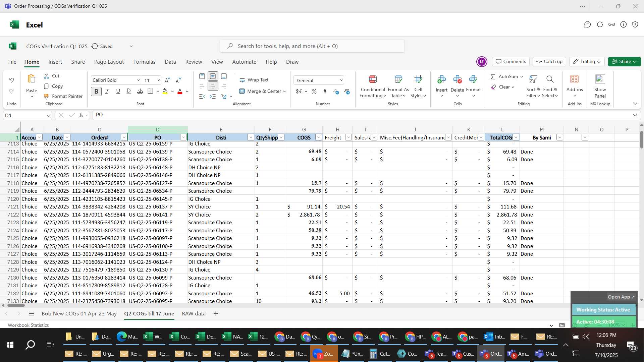
Task: Click the yellow fill color swatch
Action: (x=165, y=91)
